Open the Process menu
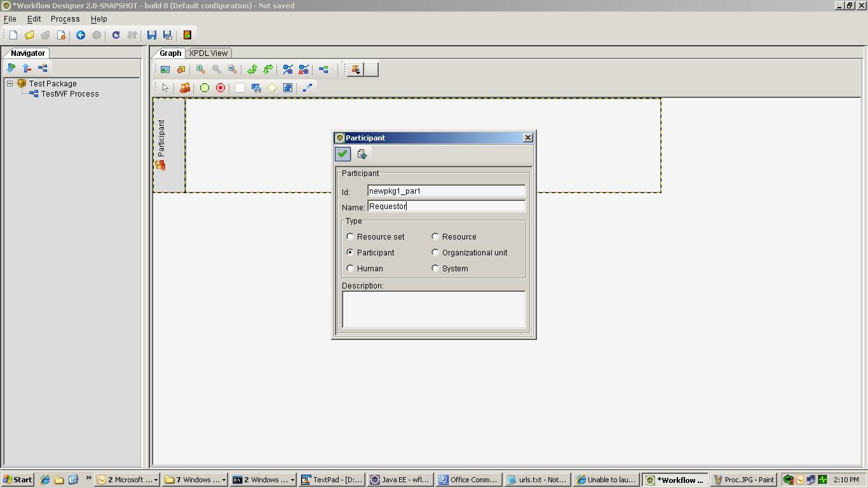This screenshot has height=488, width=868. [65, 19]
